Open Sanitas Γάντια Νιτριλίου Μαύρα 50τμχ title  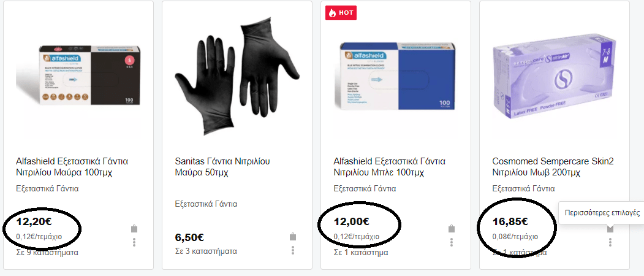click(x=222, y=167)
